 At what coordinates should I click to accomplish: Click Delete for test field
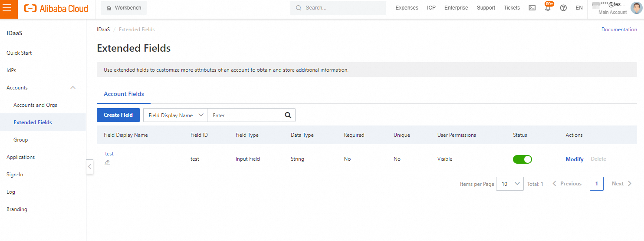[598, 159]
